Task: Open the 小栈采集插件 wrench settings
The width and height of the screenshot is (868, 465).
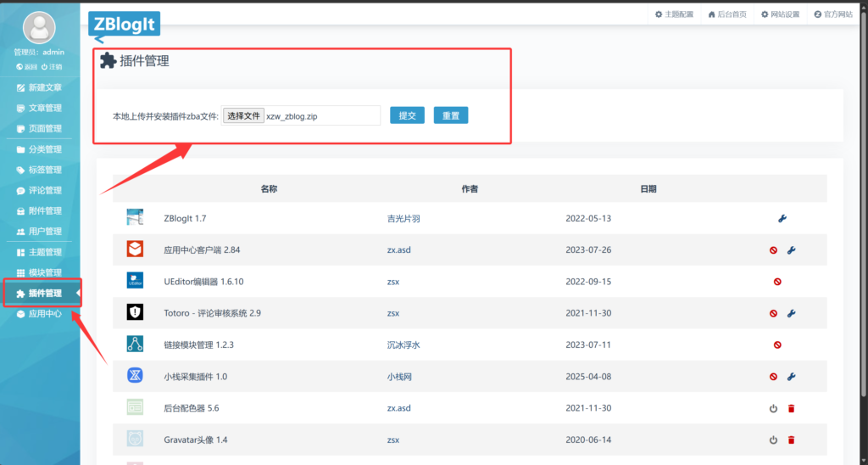Action: coord(791,376)
